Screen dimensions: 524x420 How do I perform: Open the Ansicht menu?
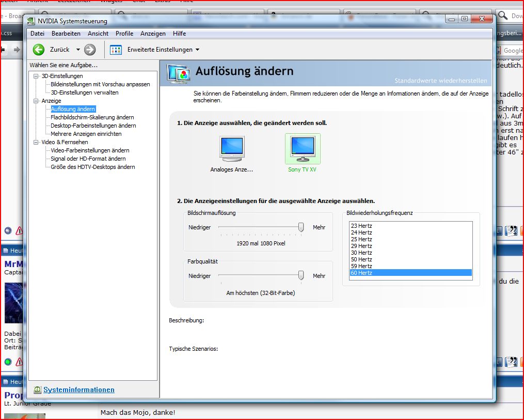pos(98,34)
